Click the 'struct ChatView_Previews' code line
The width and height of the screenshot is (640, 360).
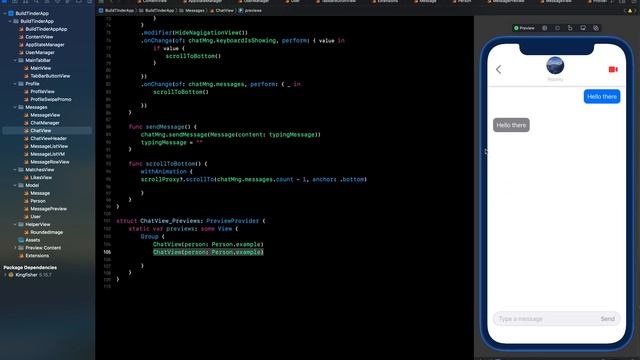[x=191, y=221]
